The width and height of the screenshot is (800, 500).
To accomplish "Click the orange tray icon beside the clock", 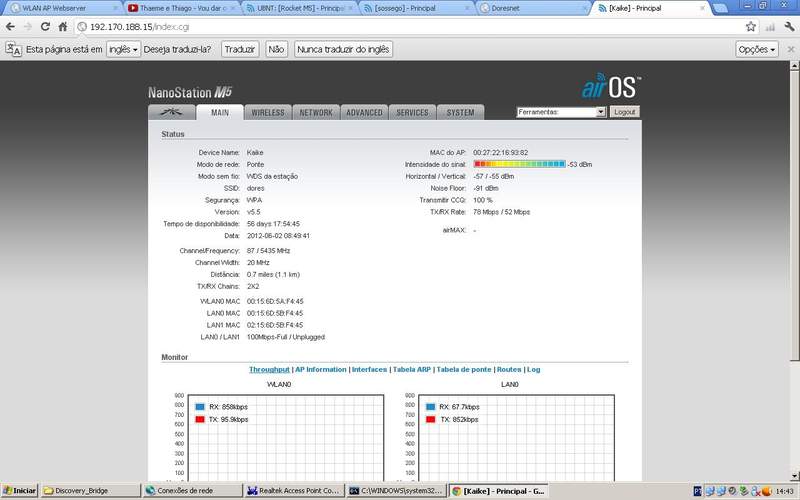I will tap(766, 491).
